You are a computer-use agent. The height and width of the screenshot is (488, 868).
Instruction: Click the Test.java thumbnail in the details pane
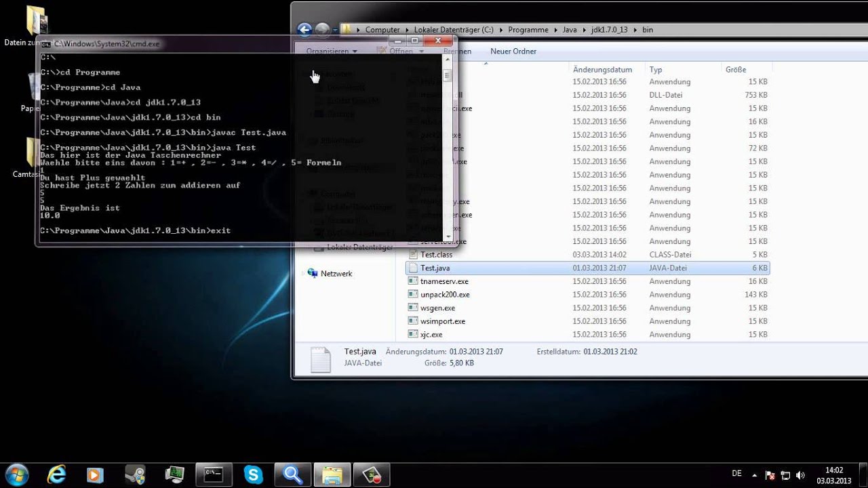[321, 360]
